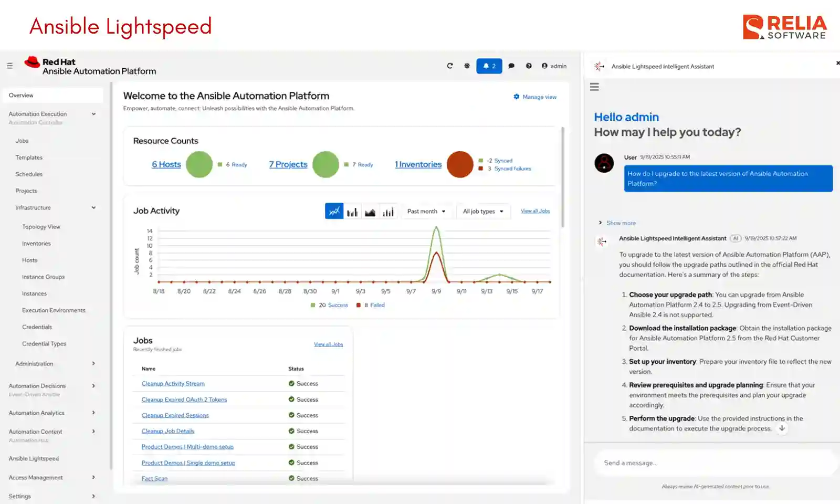Select the line chart view for Job Activity
Viewport: 840px width, 504px height.
(334, 211)
